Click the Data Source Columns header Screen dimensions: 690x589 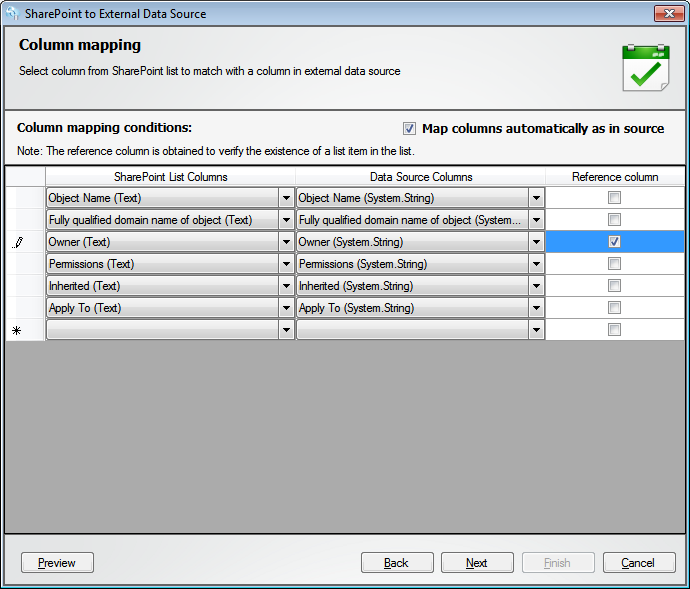tap(421, 177)
